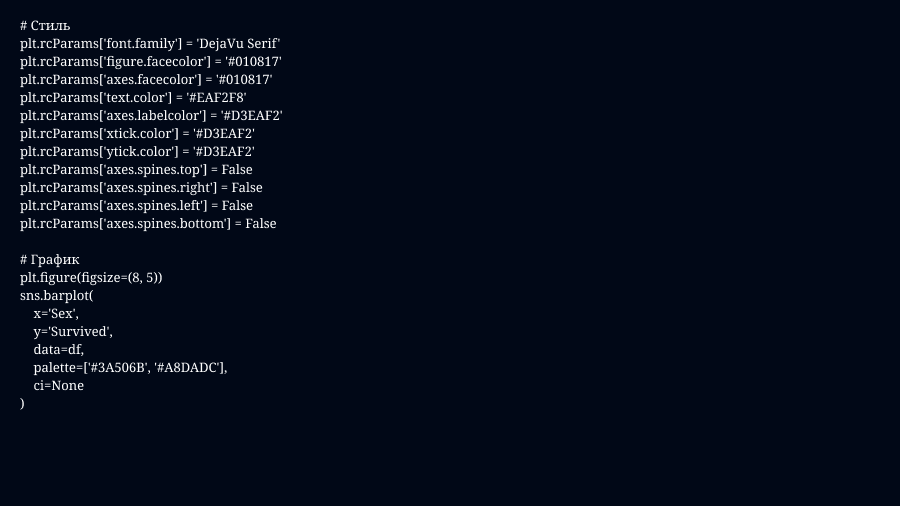Click the ytick.color rcParams line
Viewport: 900px width, 506px height.
tap(137, 151)
